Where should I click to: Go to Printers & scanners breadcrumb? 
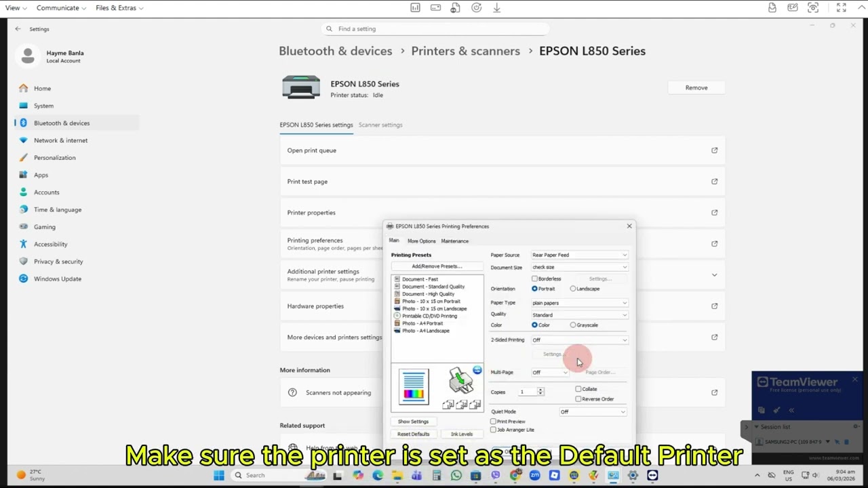tap(465, 51)
